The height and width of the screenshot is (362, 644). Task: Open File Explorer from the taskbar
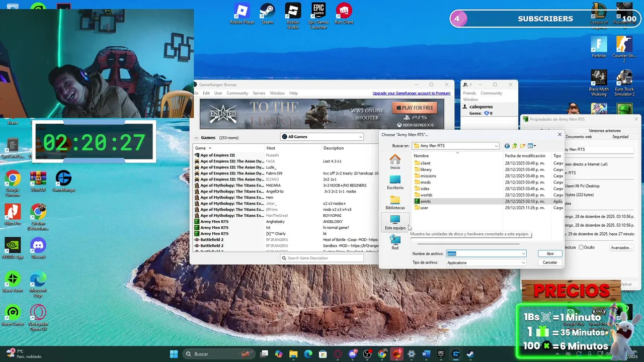coord(293,354)
